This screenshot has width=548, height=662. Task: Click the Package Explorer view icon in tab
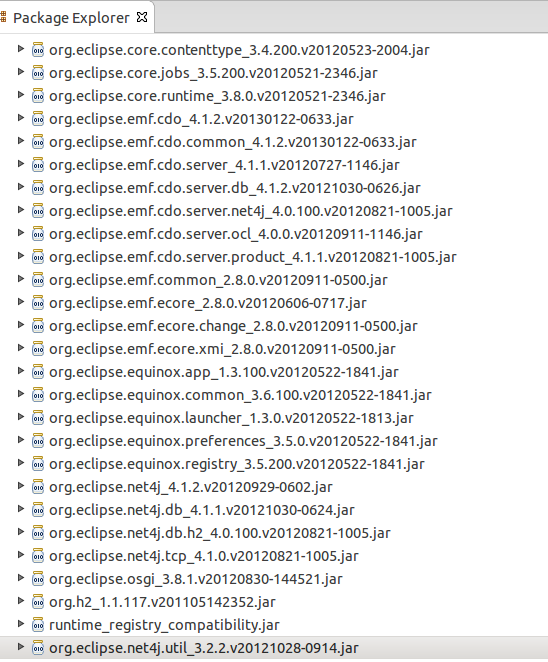coord(3,17)
